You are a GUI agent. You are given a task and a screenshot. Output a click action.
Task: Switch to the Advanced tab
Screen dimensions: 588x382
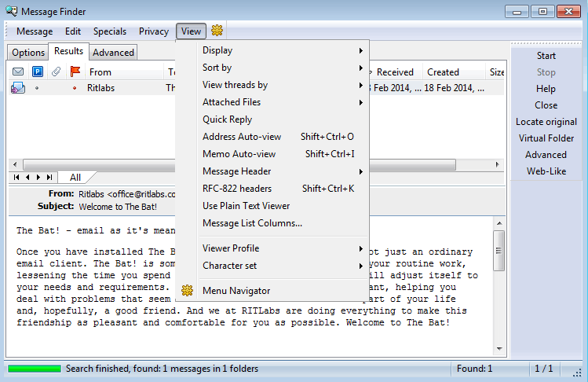113,53
